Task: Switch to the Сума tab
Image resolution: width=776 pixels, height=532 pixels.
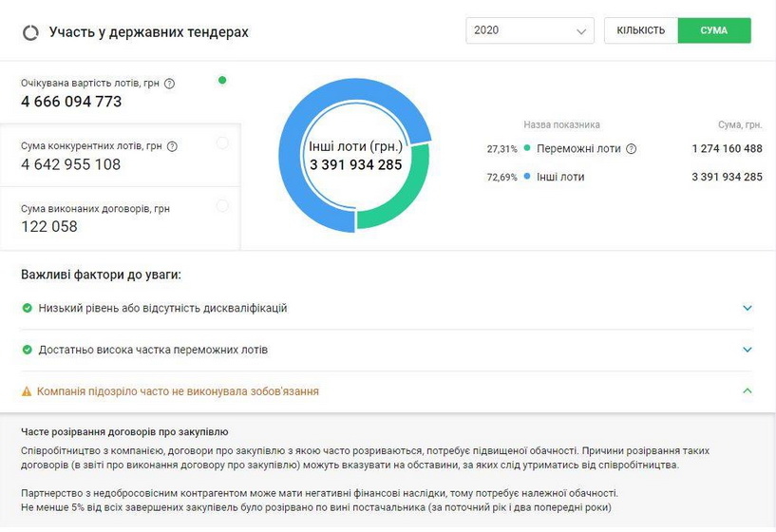Action: [x=714, y=30]
